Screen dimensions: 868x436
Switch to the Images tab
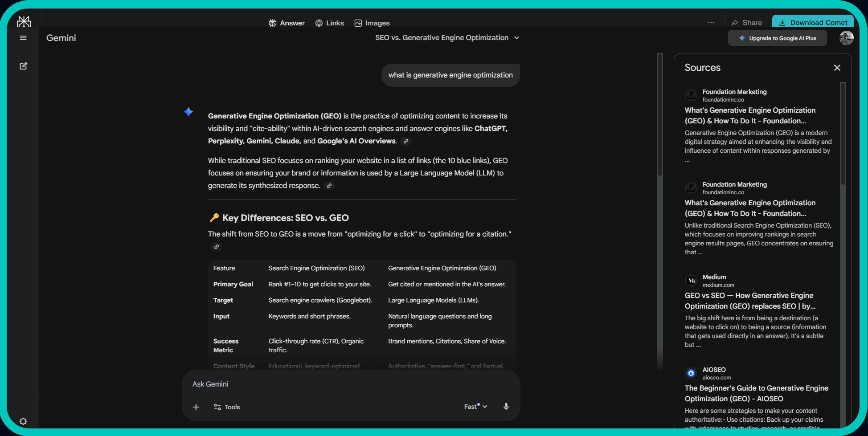tap(372, 23)
